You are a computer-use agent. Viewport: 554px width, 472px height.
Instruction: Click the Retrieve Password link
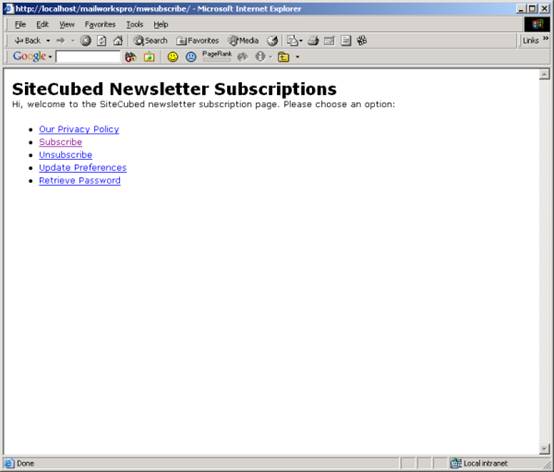click(x=80, y=181)
